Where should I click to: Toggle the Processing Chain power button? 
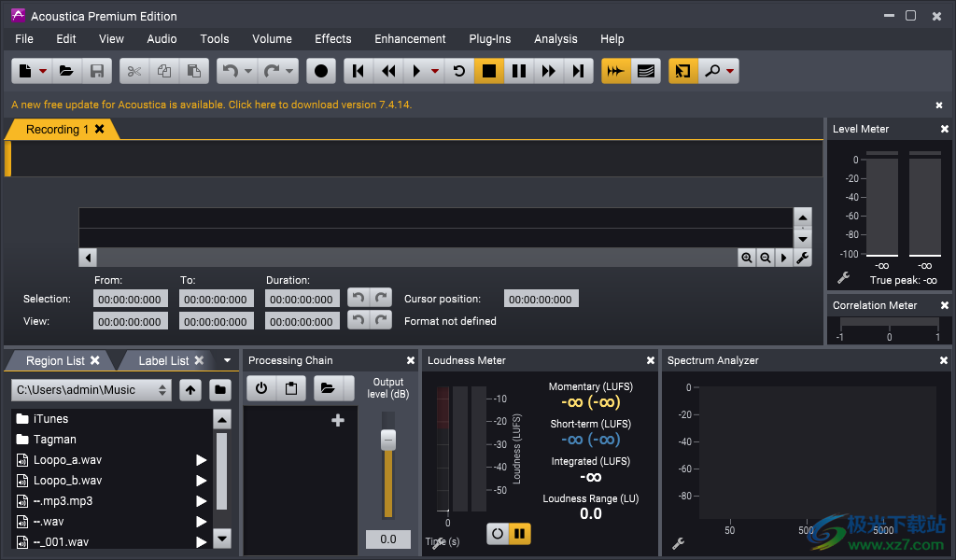pos(261,388)
